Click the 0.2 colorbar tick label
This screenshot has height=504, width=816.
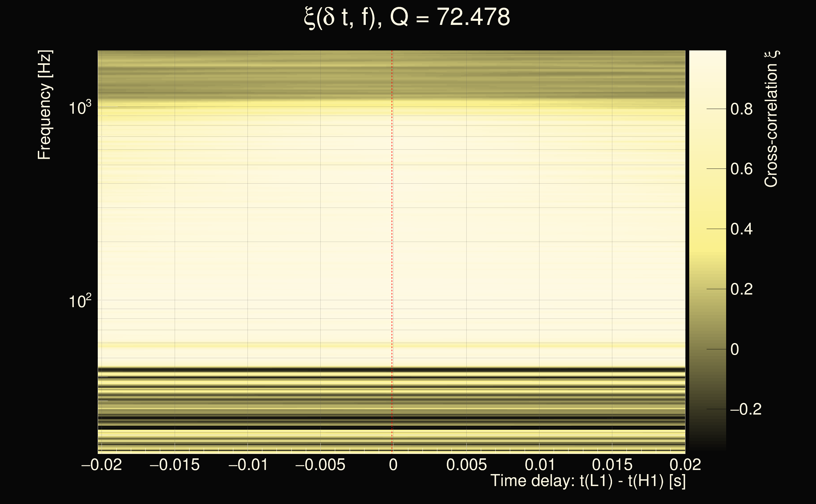click(x=741, y=289)
